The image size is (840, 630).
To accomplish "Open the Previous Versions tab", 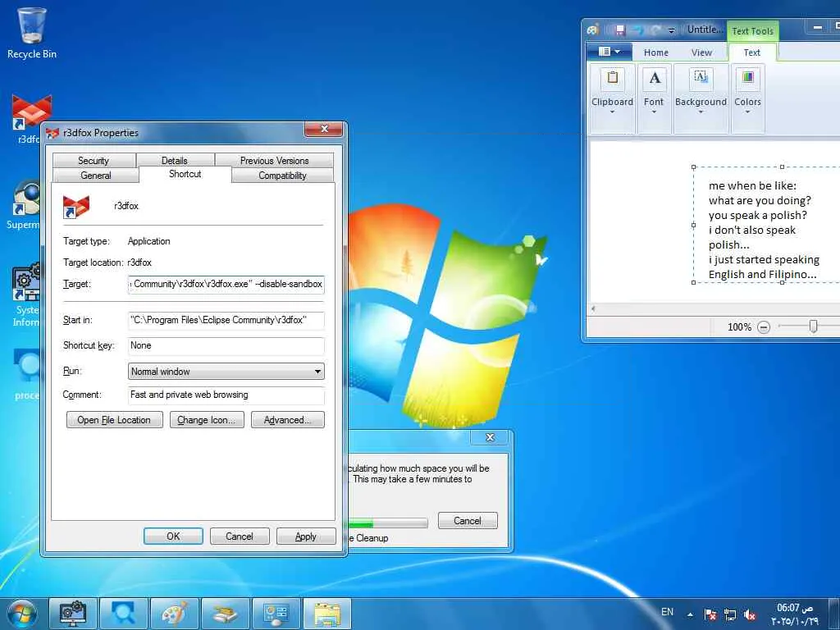I will (x=274, y=160).
